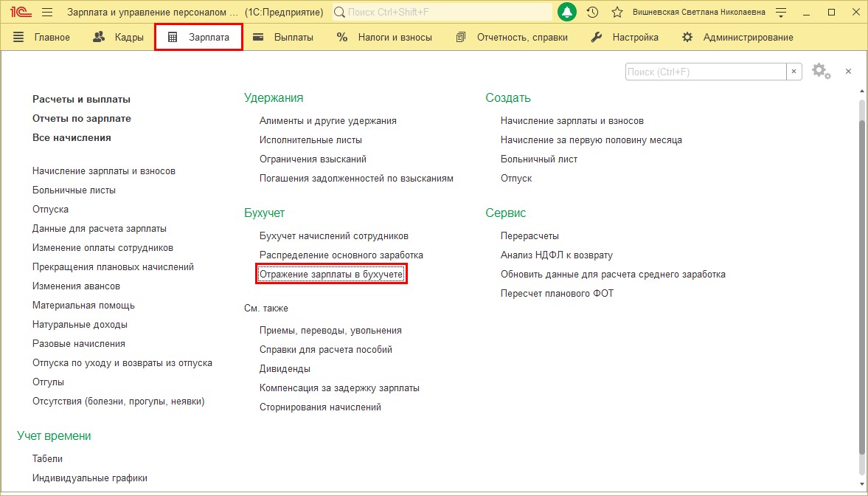Screen dimensions: 868x496
Task: Create Отпуск document
Action: (516, 179)
